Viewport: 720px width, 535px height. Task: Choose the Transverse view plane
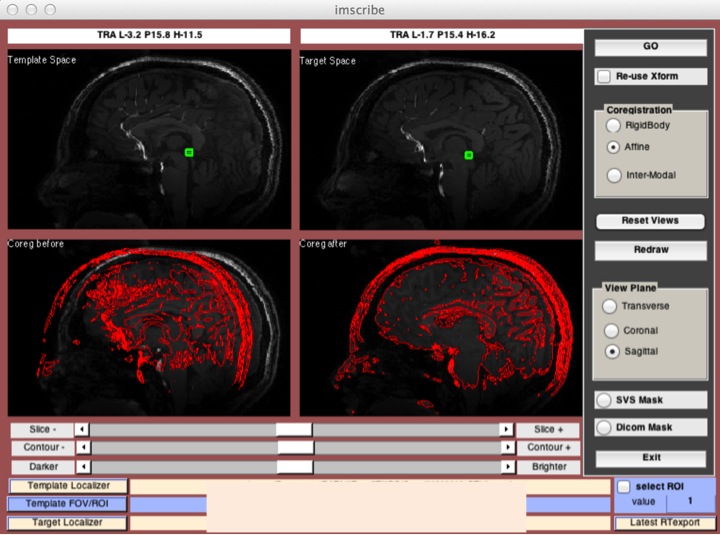tap(610, 306)
